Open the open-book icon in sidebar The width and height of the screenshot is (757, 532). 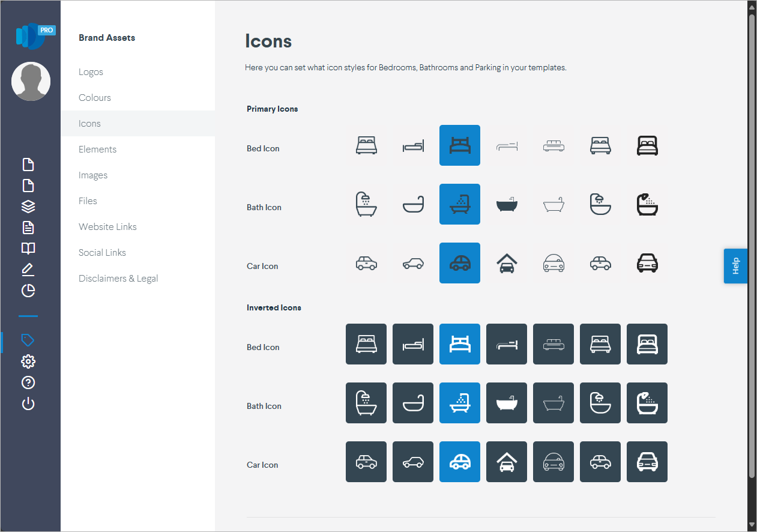tap(28, 249)
